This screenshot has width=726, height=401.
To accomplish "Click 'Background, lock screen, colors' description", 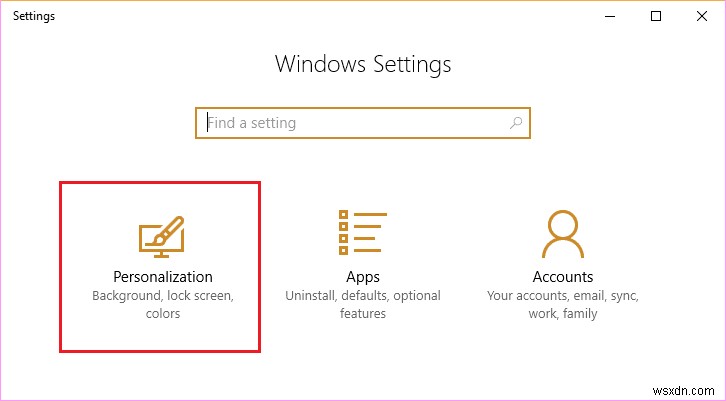I will (162, 305).
